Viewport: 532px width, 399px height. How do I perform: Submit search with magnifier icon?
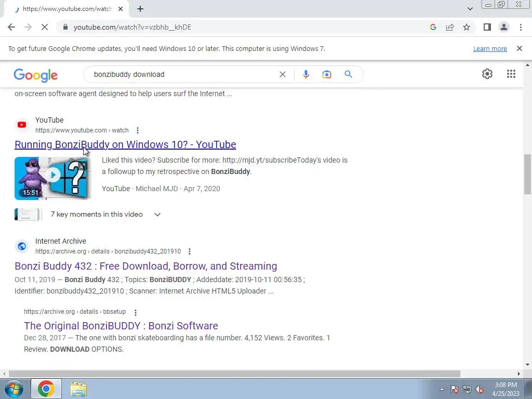click(348, 74)
